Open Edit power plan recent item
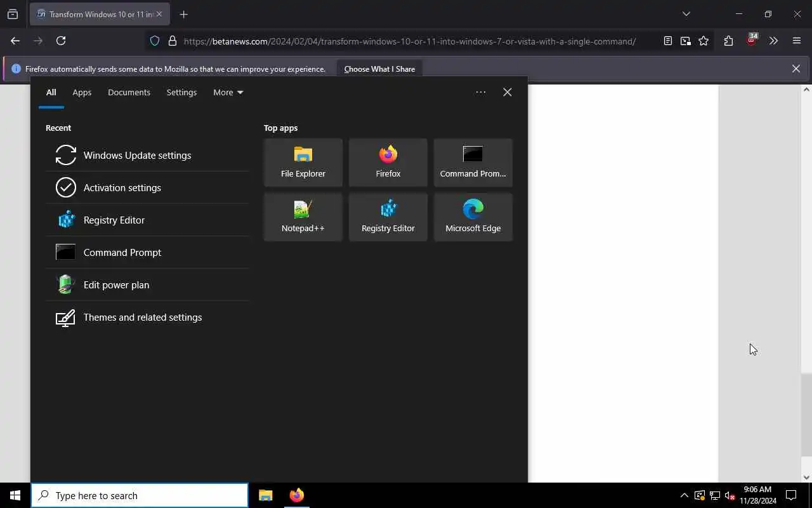 147,284
